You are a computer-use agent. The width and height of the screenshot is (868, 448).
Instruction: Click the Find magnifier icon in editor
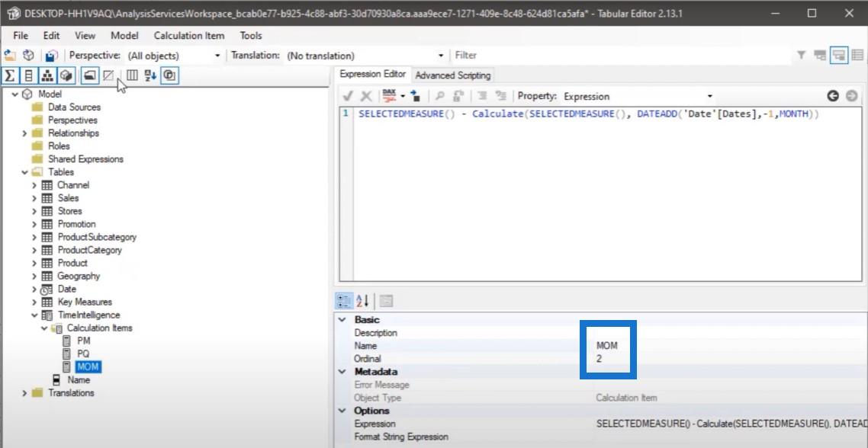[439, 96]
